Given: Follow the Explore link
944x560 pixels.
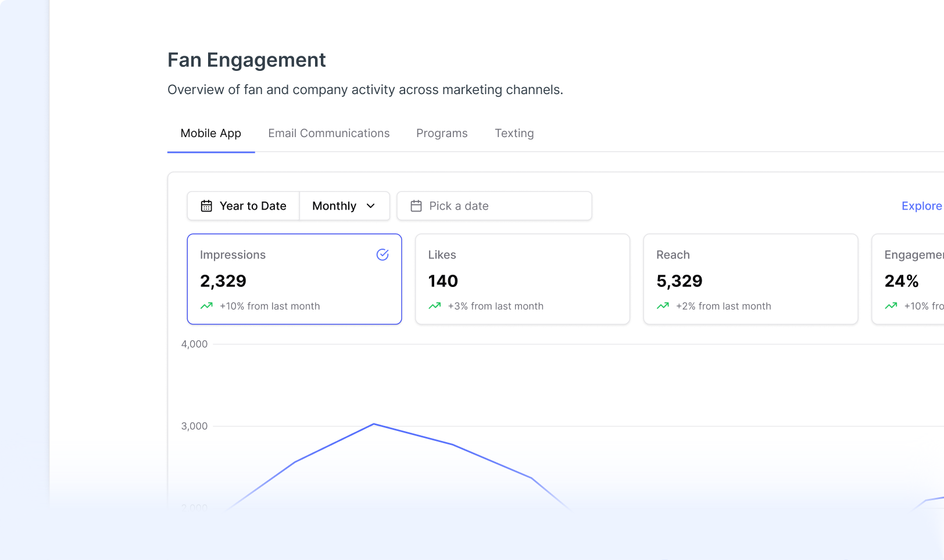Looking at the screenshot, I should 922,206.
